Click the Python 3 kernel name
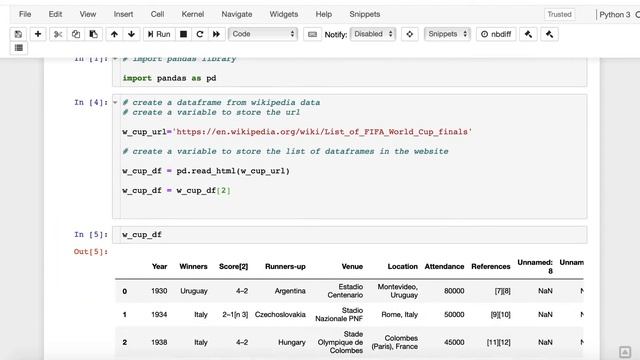Image resolution: width=640 pixels, height=360 pixels. tap(615, 15)
